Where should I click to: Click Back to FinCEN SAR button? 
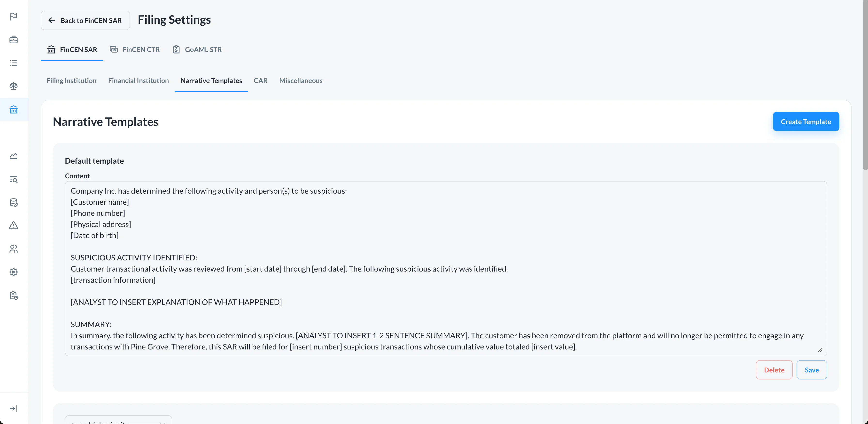[x=85, y=21]
